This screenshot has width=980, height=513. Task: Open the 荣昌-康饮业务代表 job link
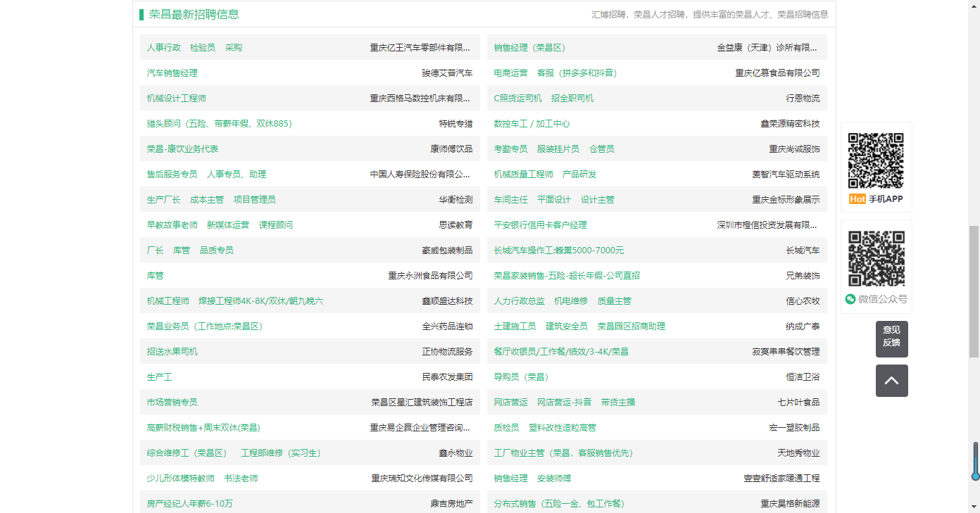pyautogui.click(x=183, y=149)
